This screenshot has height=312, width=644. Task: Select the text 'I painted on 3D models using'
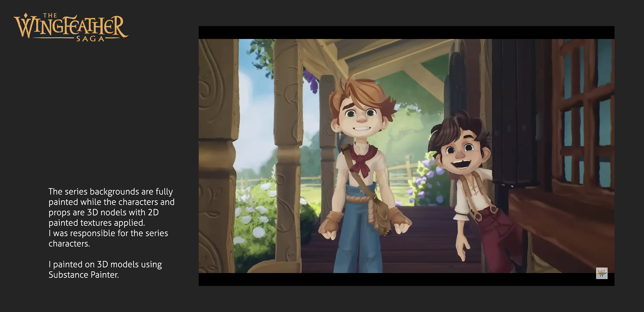(105, 264)
